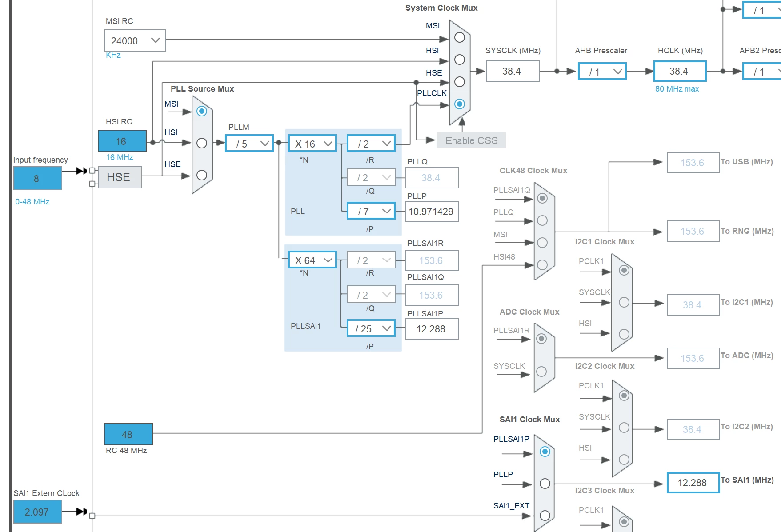Open PLLSAI1 /R divider dropdown
This screenshot has width=781, height=532.
(371, 260)
